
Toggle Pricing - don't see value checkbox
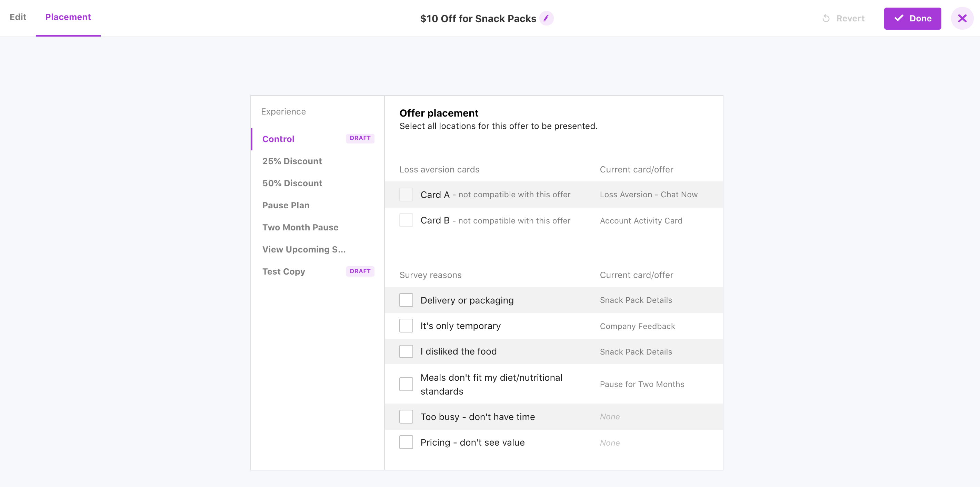pos(406,442)
